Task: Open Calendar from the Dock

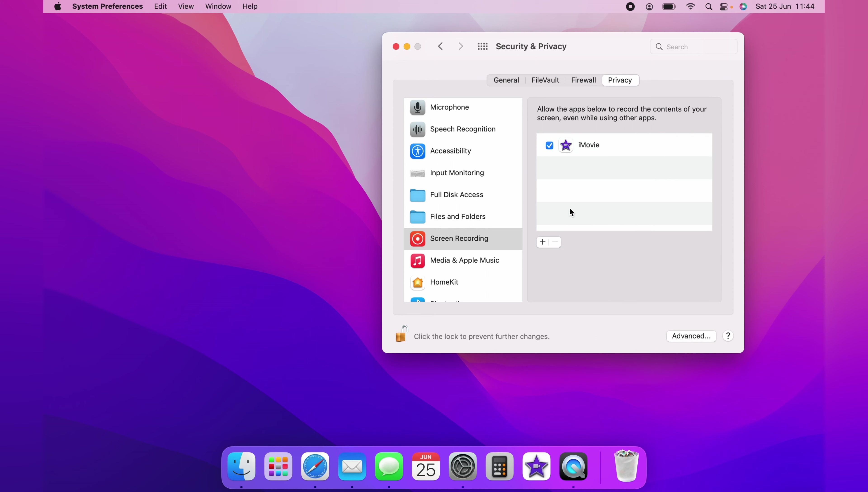Action: [x=426, y=467]
